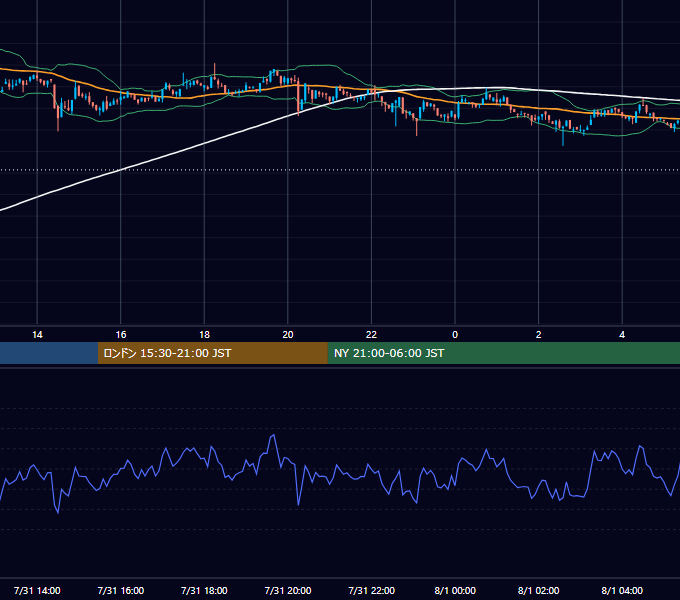Viewport: 680px width, 600px height.
Task: Click the 7/31 14:00 time label
Action: [37, 590]
